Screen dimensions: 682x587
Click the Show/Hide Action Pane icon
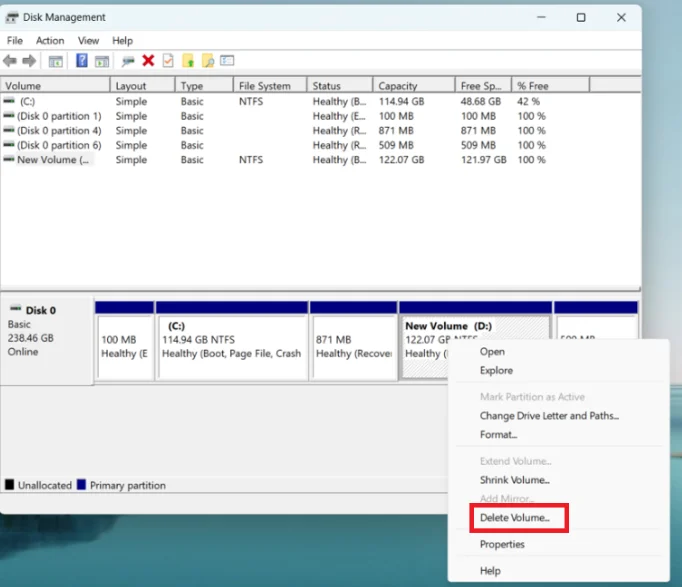(x=102, y=61)
